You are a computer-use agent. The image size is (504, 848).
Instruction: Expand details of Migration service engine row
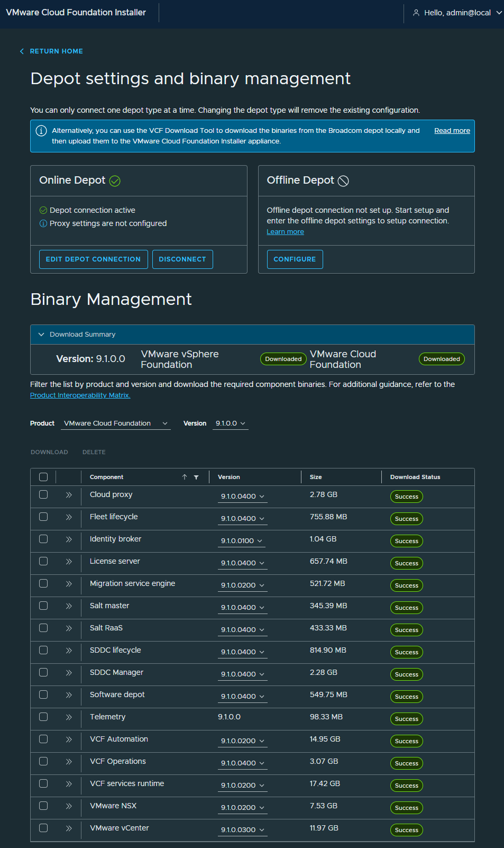69,584
